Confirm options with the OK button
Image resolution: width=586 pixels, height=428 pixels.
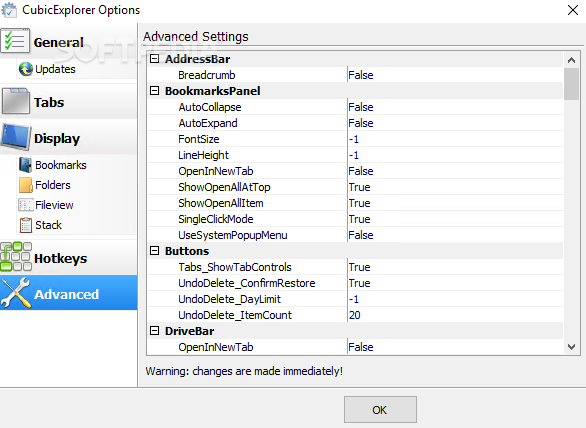click(380, 410)
